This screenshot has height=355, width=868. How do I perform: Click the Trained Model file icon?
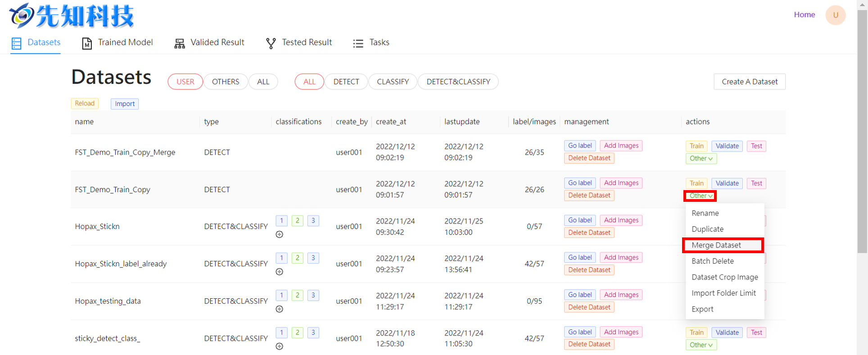point(87,43)
